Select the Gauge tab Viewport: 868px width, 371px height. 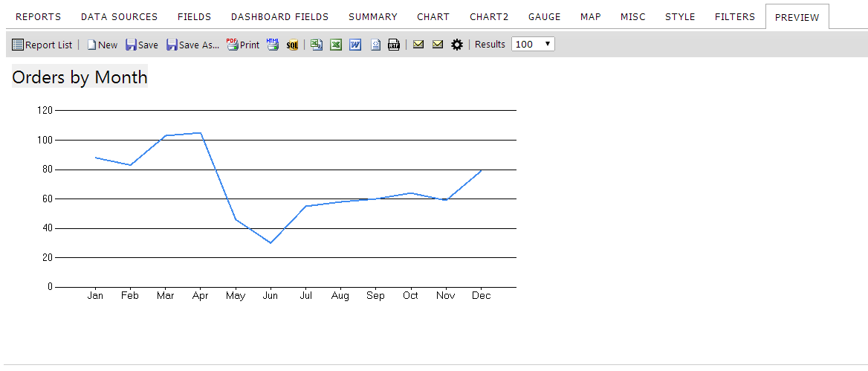(x=544, y=17)
